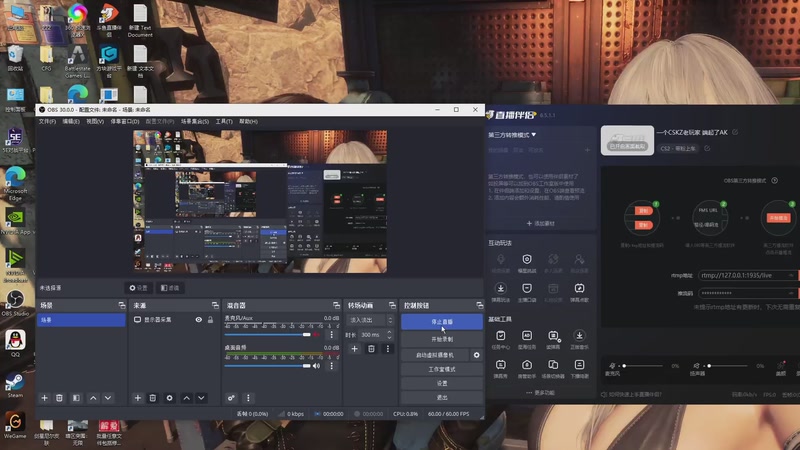Move source down in Sources panel

201,398
